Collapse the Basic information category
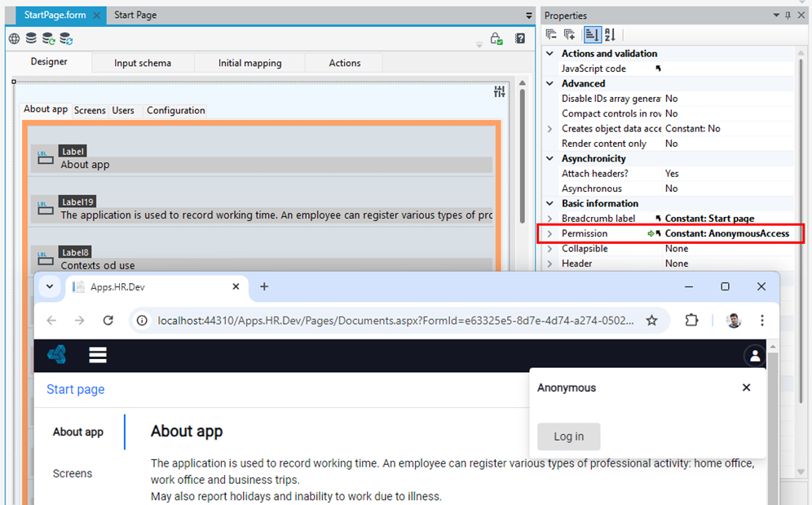812x505 pixels. 550,204
